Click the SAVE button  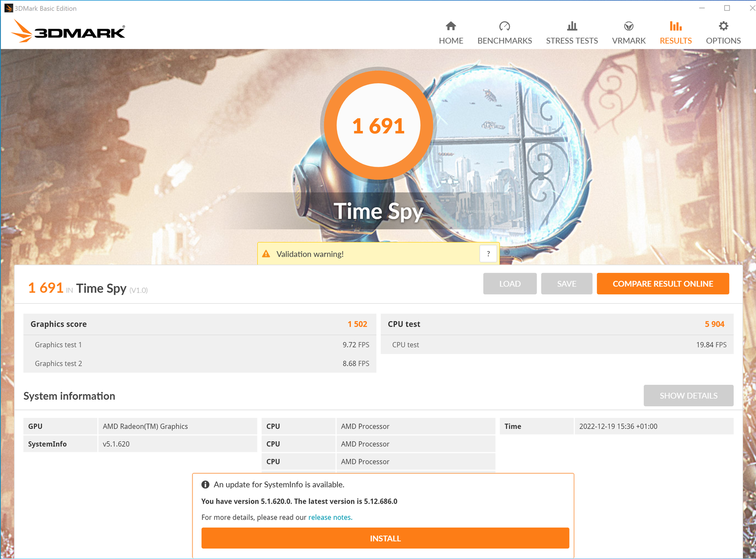point(567,284)
